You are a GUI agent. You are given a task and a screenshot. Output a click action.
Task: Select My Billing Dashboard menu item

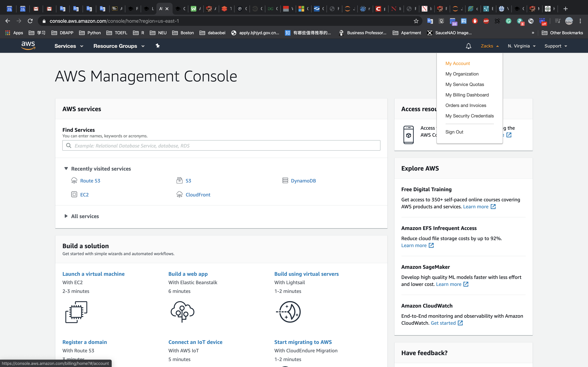click(467, 95)
